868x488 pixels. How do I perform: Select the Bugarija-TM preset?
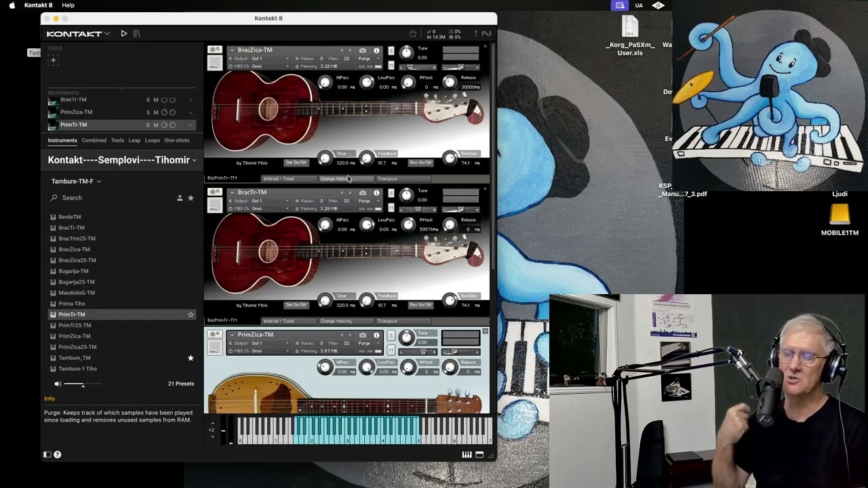pyautogui.click(x=73, y=271)
